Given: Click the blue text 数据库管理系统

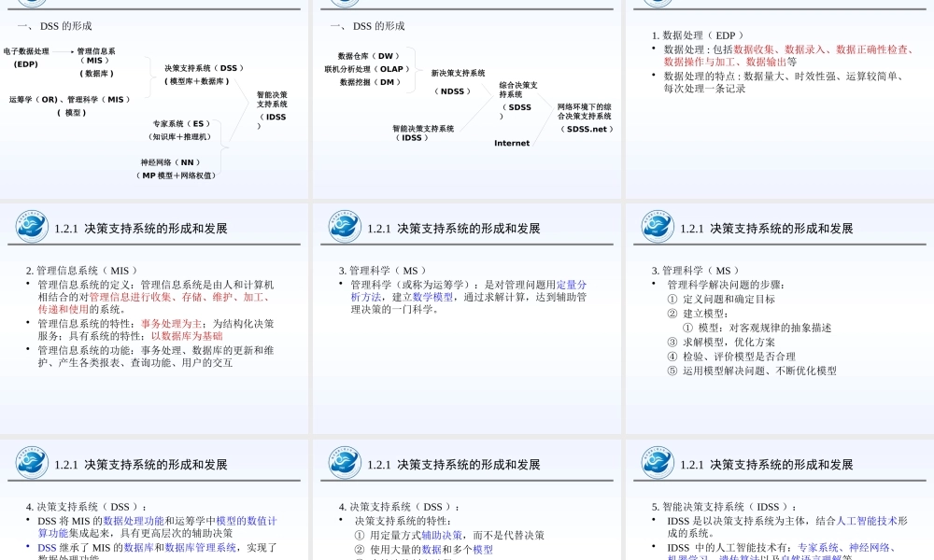Looking at the screenshot, I should tap(200, 548).
